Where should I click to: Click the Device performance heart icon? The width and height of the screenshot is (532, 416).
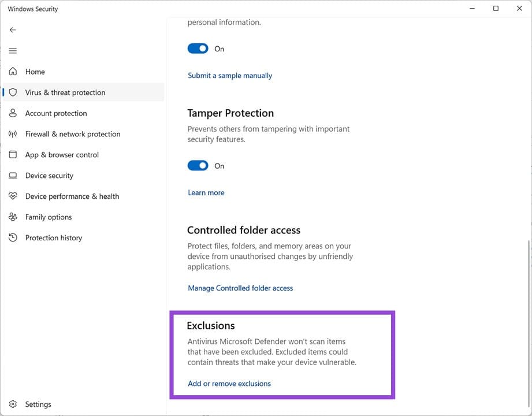[13, 196]
